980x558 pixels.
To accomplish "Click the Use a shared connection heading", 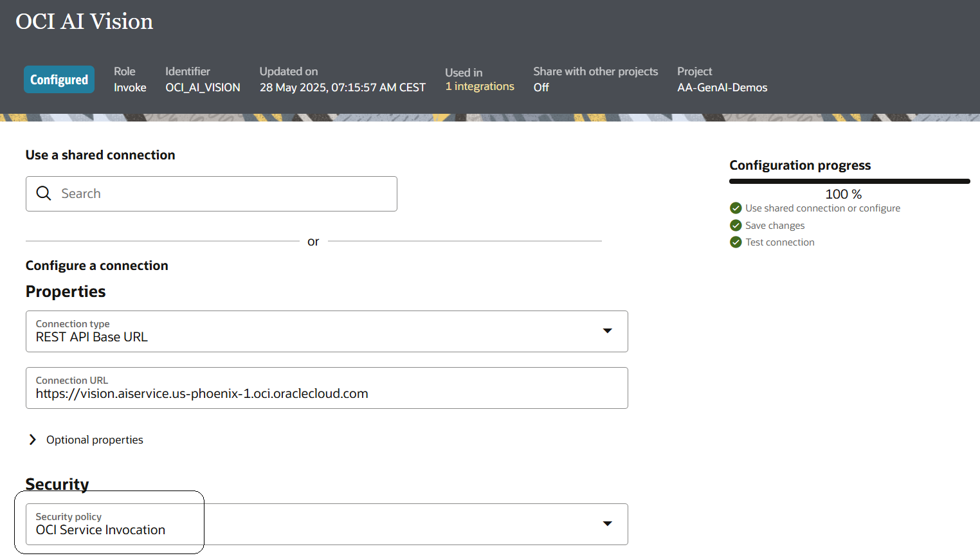I will 100,155.
